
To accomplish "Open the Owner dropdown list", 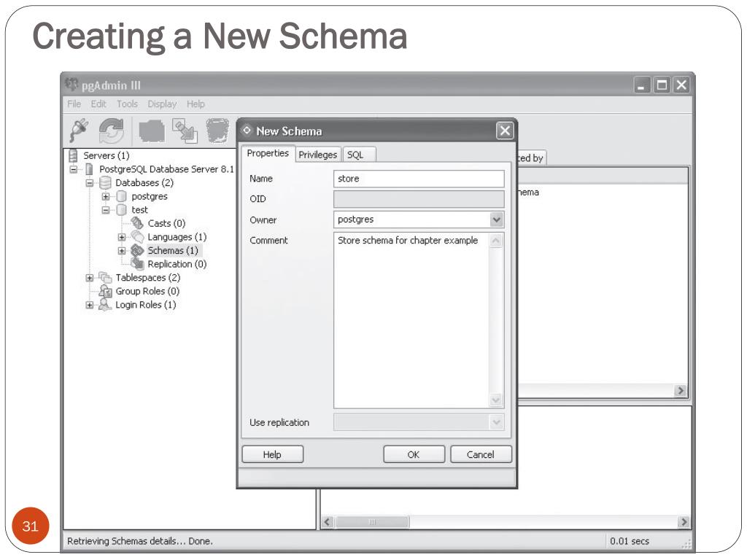I will pyautogui.click(x=496, y=219).
